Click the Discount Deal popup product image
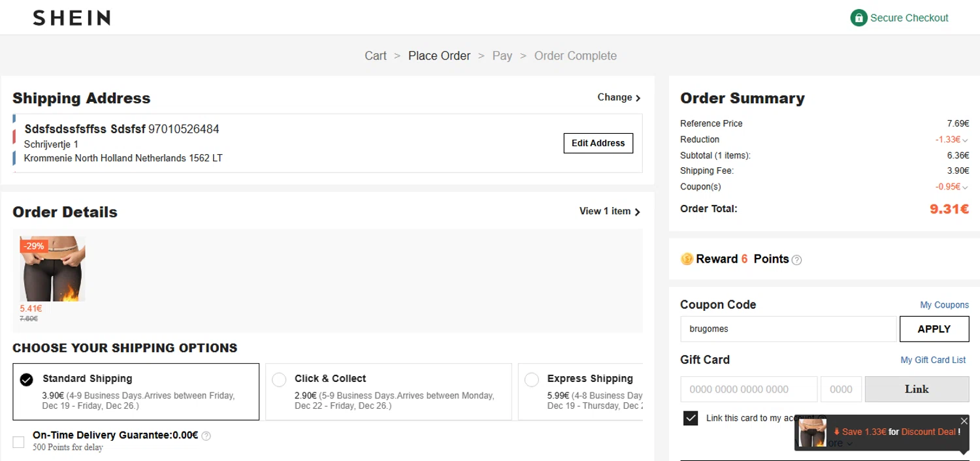 pos(812,432)
